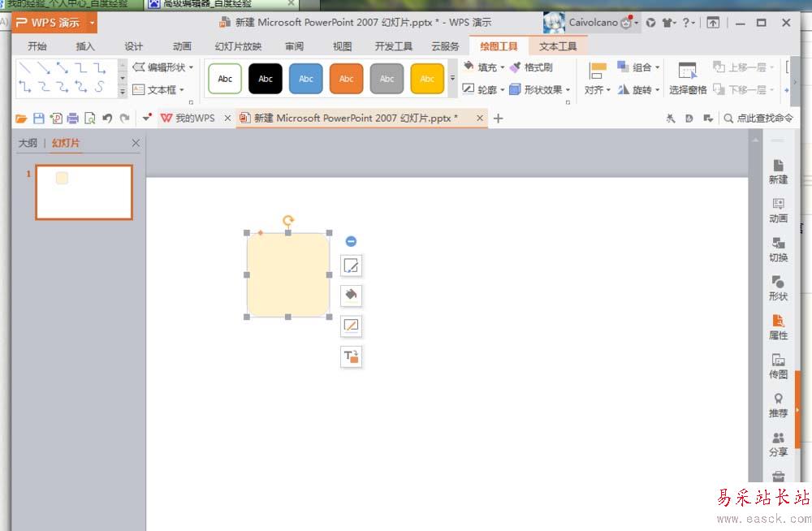Viewport: 812px width, 531px height.
Task: Expand the shapes gallery list
Action: point(123,92)
